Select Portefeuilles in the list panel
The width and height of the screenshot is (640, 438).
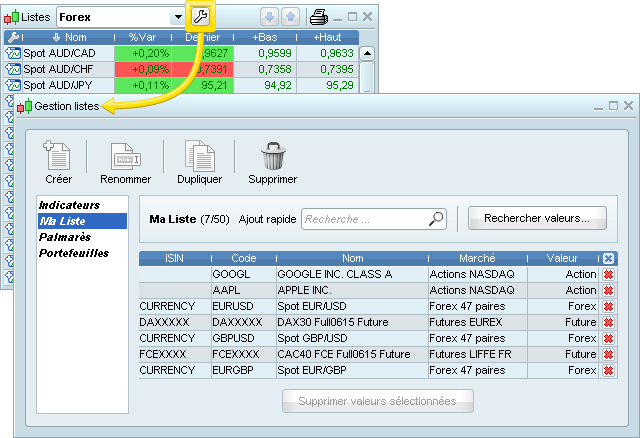point(74,253)
